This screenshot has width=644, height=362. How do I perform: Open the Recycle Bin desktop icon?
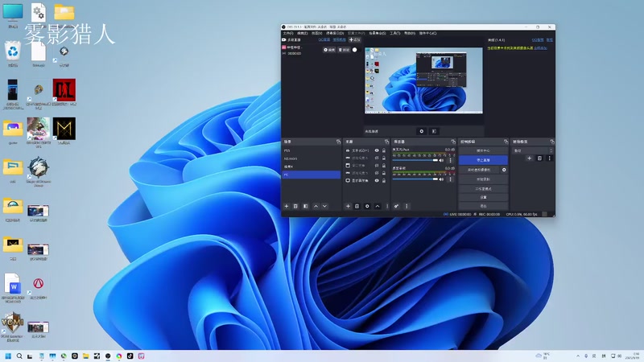pos(13,54)
